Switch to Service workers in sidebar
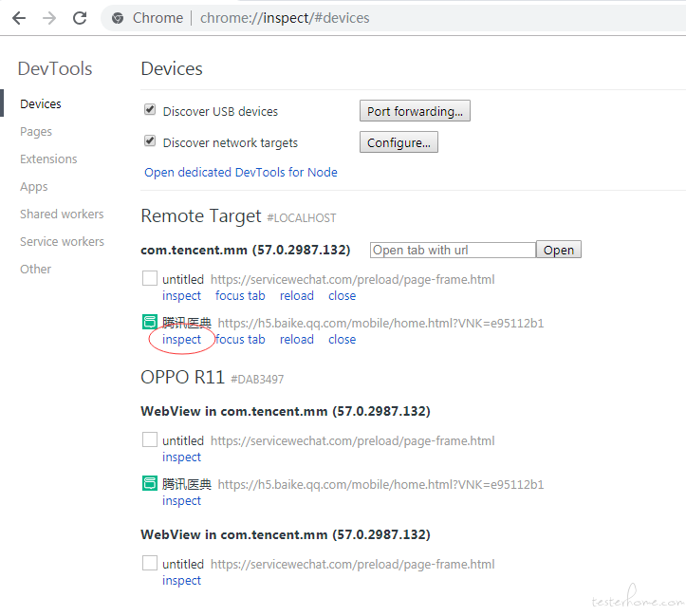 (x=62, y=241)
